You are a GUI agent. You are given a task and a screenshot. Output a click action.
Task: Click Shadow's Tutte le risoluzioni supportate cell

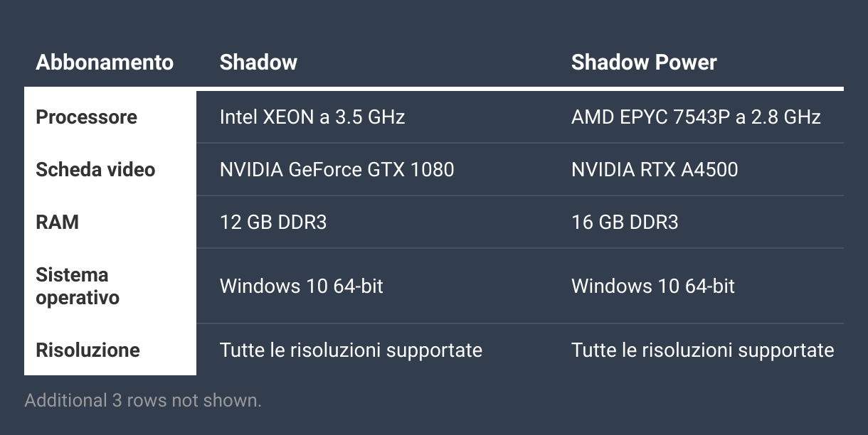(x=351, y=350)
